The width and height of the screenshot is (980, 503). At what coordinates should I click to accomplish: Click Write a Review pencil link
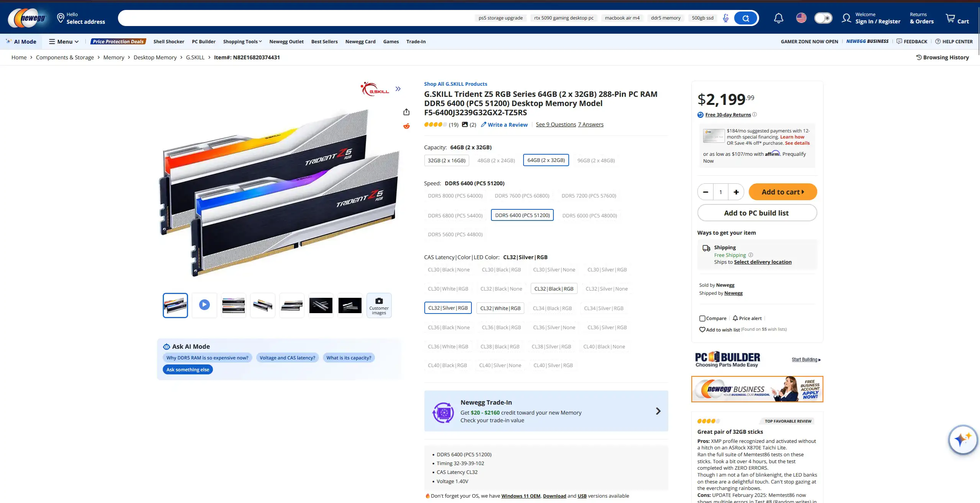coord(504,124)
